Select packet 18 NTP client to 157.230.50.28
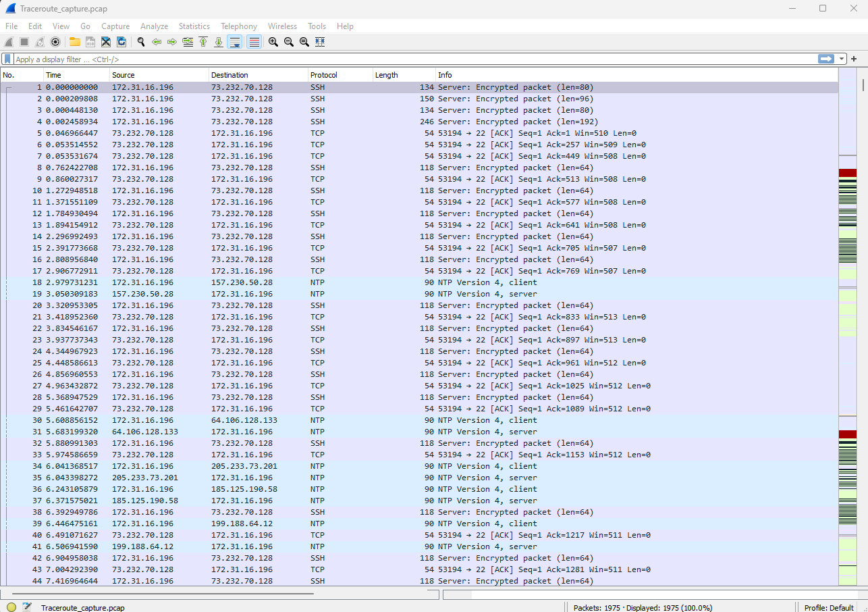868x612 pixels. (x=419, y=282)
